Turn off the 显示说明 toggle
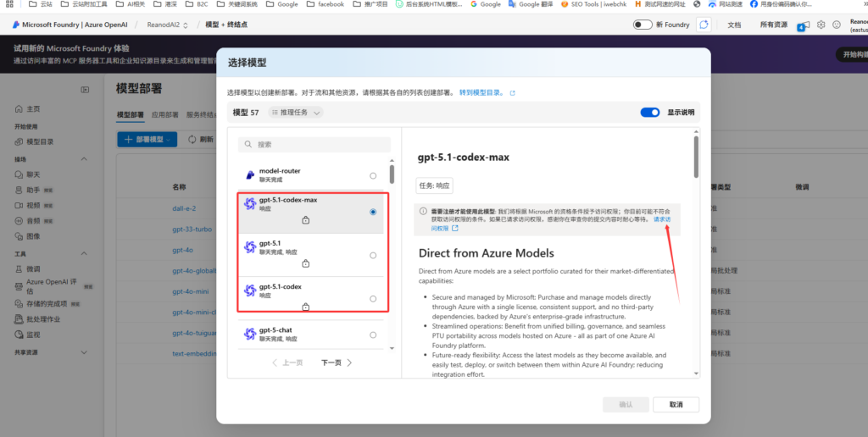This screenshot has height=437, width=868. 650,112
